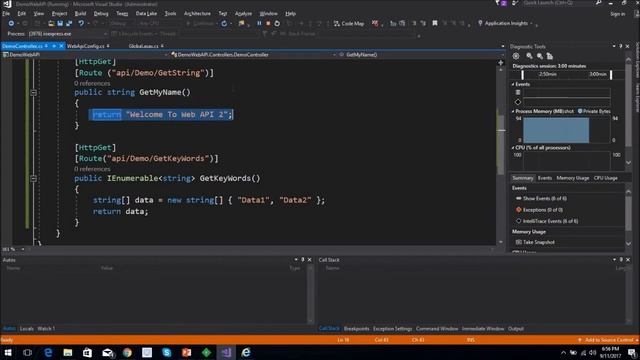Click the Save All icon
Viewport: 640px width, 360px height.
(x=69, y=23)
